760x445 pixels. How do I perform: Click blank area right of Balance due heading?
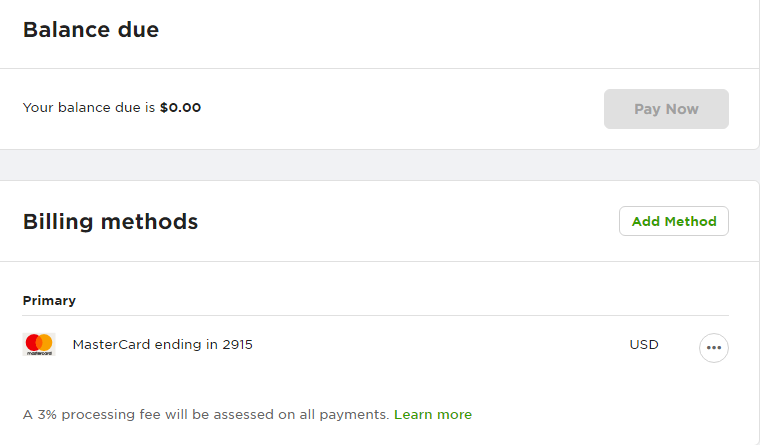[450, 30]
